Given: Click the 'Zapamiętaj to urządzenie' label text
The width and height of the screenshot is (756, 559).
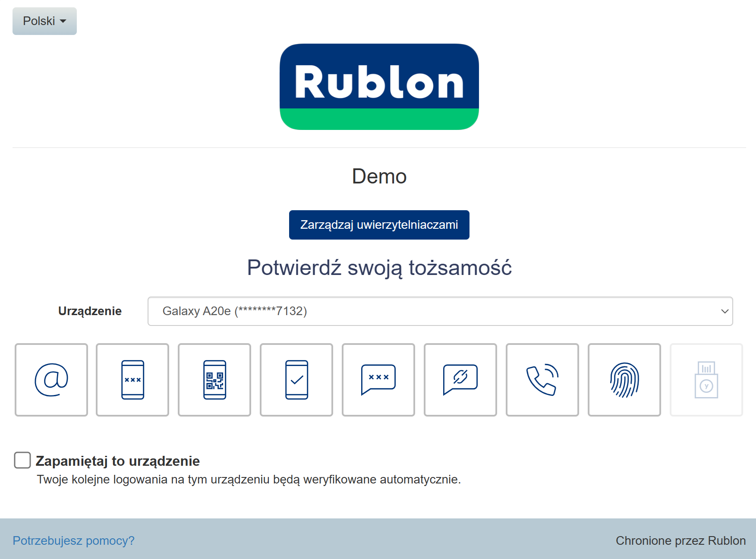Looking at the screenshot, I should (x=117, y=461).
